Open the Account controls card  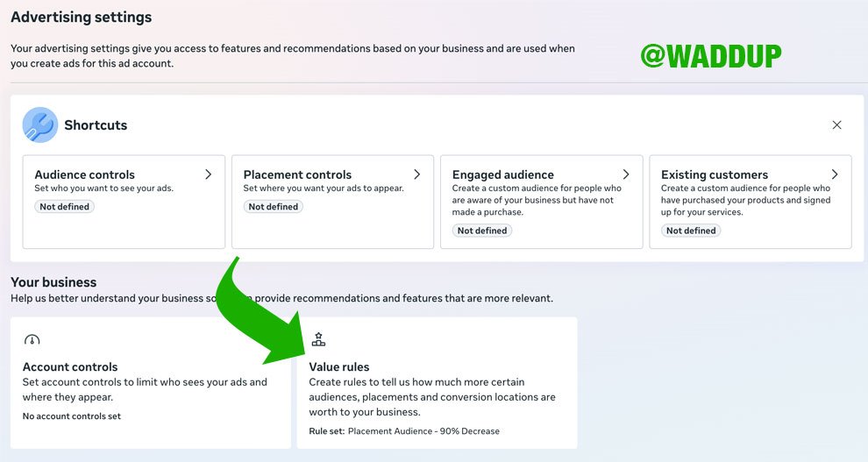(151, 382)
